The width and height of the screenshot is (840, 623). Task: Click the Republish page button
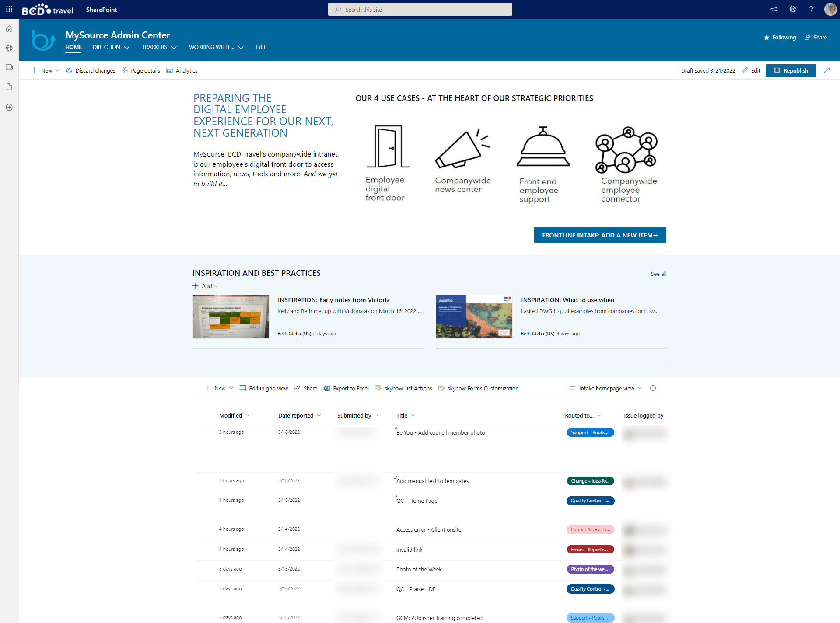(791, 70)
